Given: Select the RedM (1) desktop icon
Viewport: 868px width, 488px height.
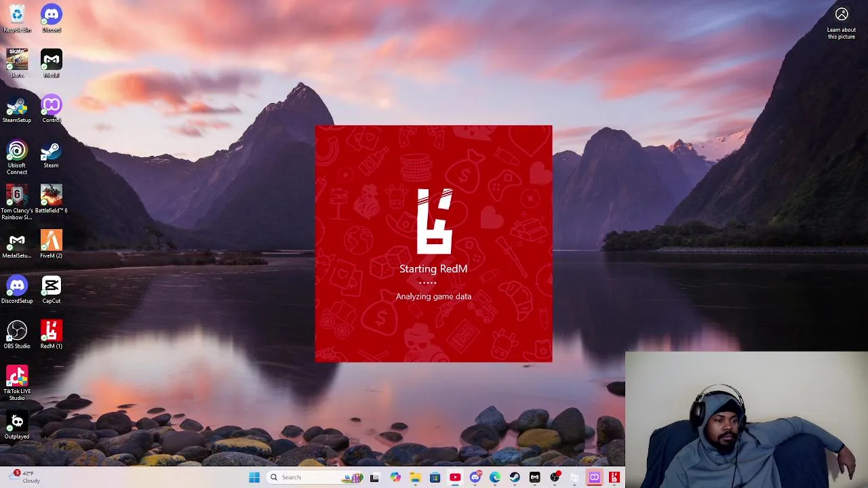Looking at the screenshot, I should (x=52, y=335).
